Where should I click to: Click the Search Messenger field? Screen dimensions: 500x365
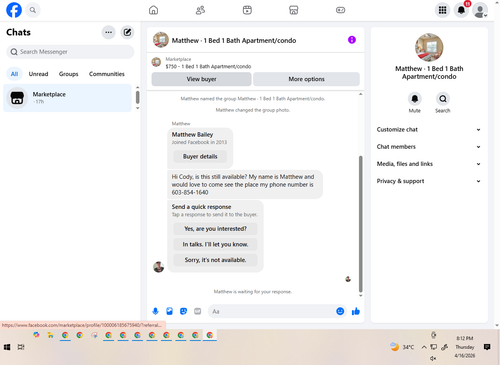click(70, 52)
